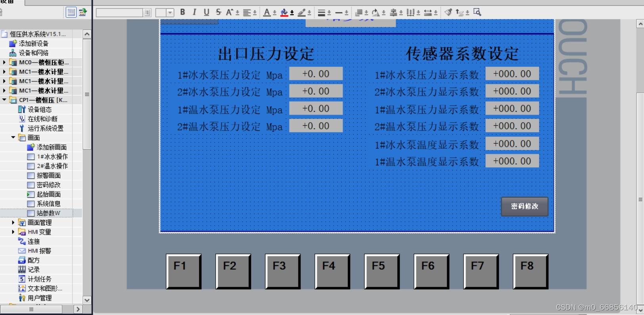Click the increase font size icon
Image resolution: width=644 pixels, height=315 pixels.
pyautogui.click(x=230, y=12)
